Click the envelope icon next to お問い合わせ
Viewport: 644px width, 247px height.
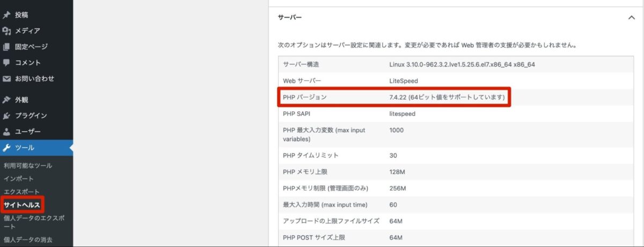click(x=6, y=78)
